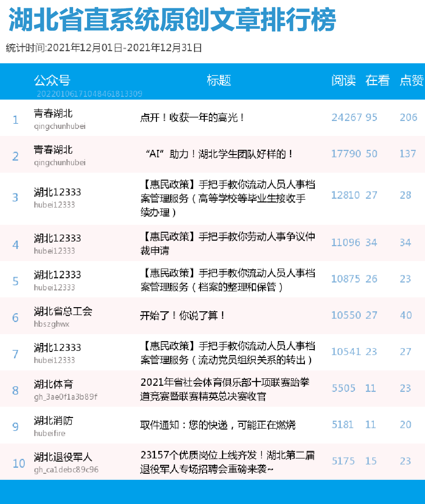The width and height of the screenshot is (425, 504).
Task: Click the 标题 column header
Action: pyautogui.click(x=218, y=81)
